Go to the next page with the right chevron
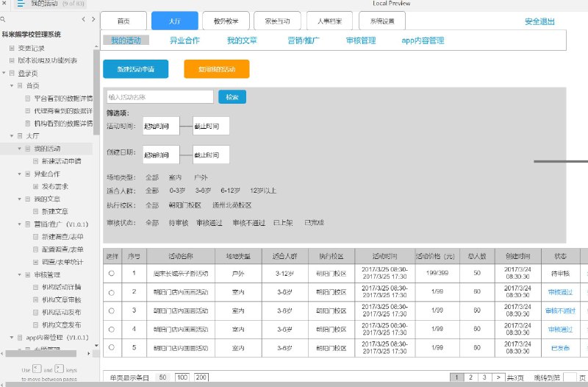The width and height of the screenshot is (588, 387). [93, 19]
